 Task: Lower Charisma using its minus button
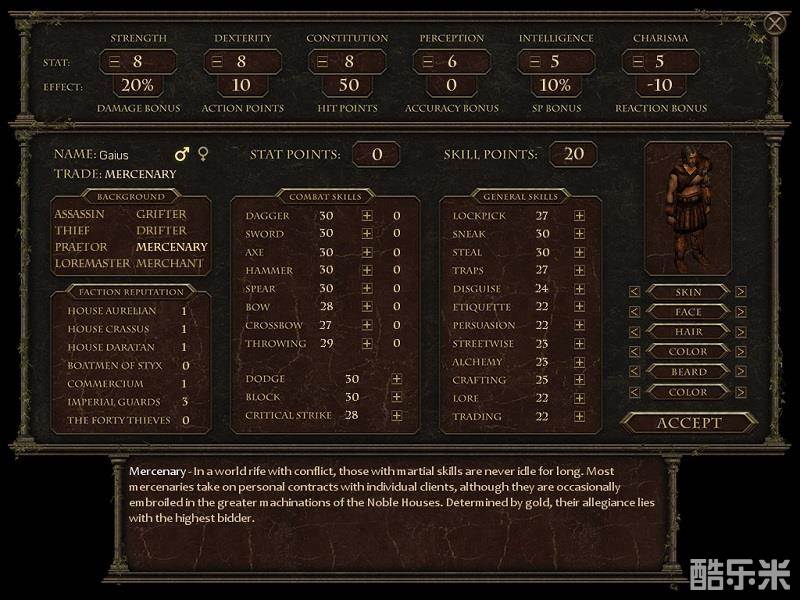634,62
